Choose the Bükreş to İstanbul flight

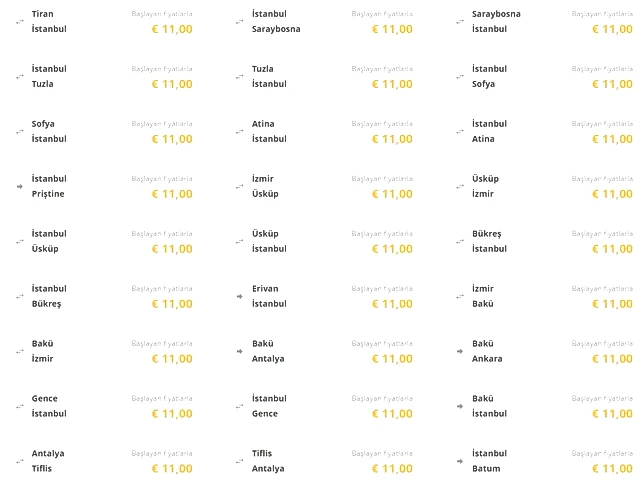point(544,241)
